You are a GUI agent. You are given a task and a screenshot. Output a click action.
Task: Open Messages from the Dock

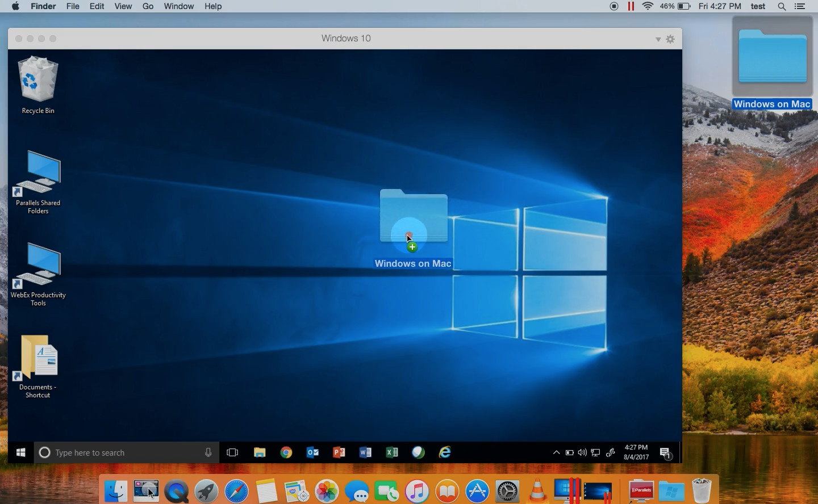pyautogui.click(x=357, y=491)
